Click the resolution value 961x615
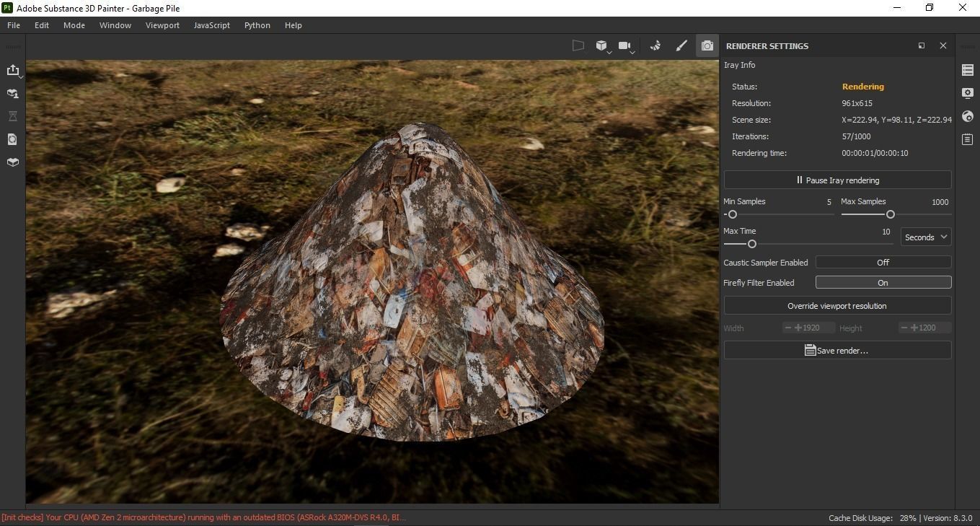980x526 pixels. click(857, 103)
